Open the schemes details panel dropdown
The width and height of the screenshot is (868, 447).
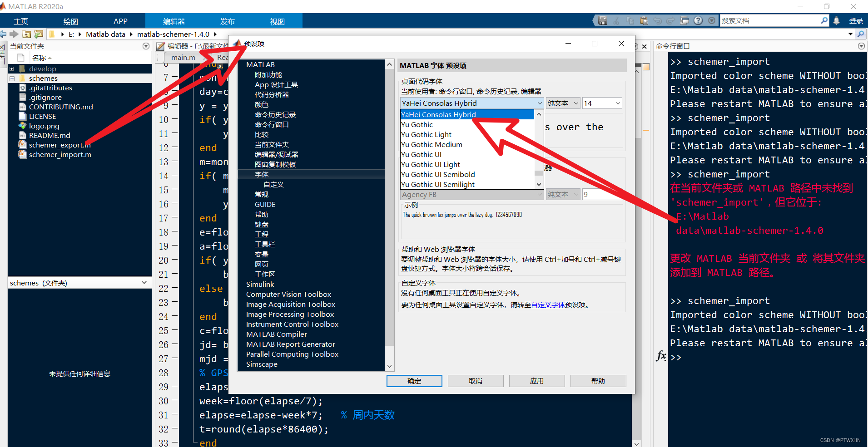click(x=144, y=282)
